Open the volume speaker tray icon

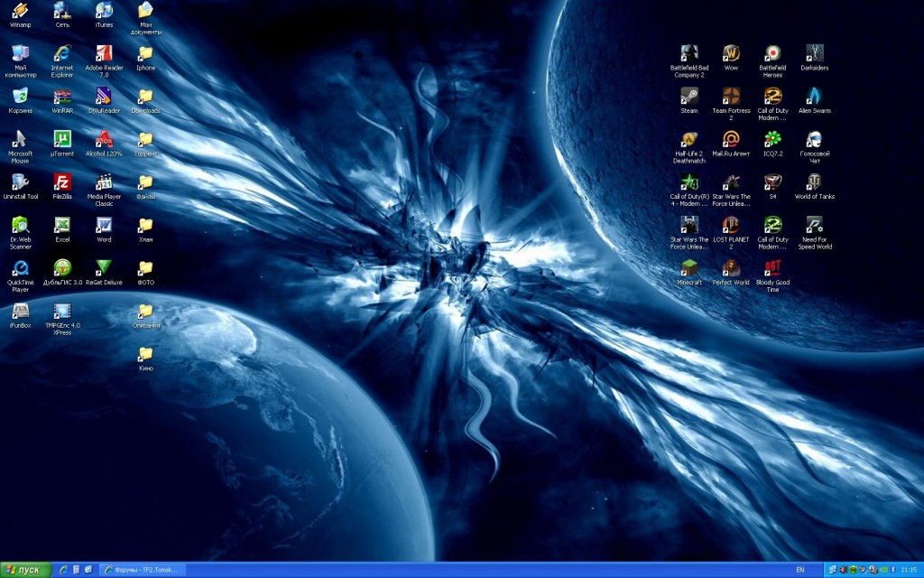tap(844, 570)
